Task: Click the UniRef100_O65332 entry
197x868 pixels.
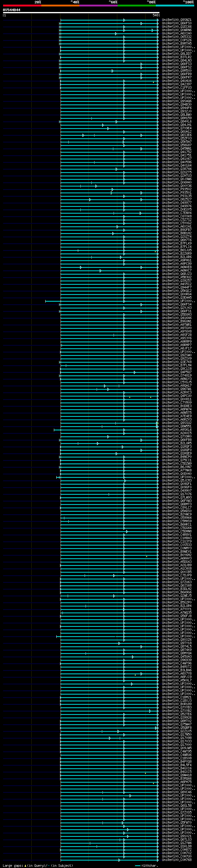Action: tap(176, 37)
